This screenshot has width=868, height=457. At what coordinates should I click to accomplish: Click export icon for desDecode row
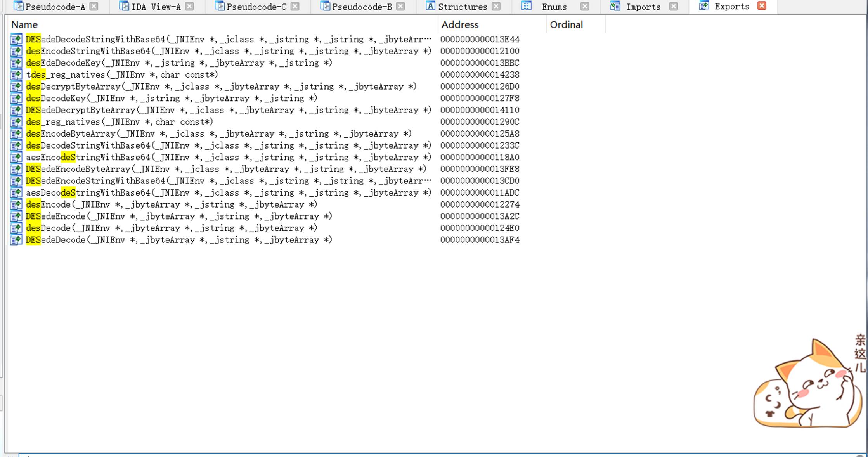pyautogui.click(x=16, y=228)
